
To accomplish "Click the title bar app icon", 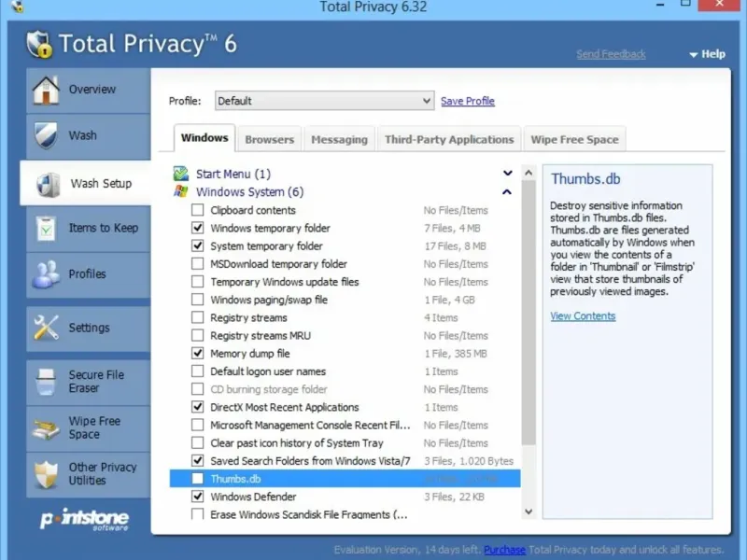I will pyautogui.click(x=18, y=7).
